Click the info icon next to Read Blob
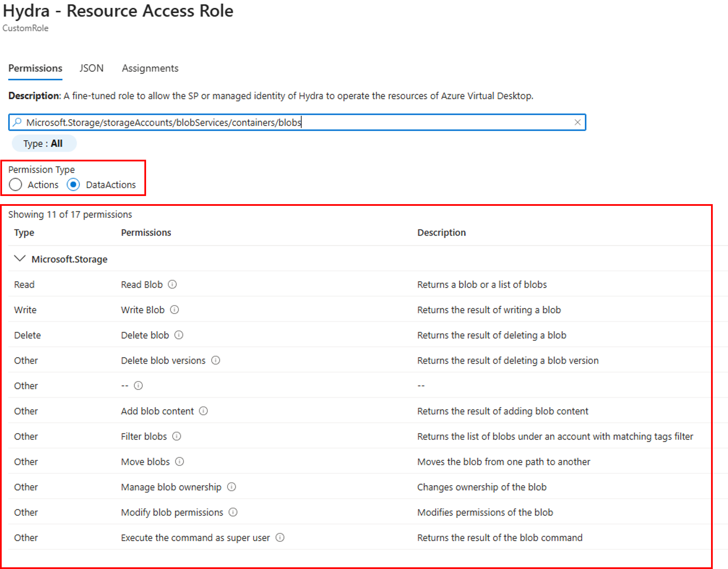 coord(173,284)
